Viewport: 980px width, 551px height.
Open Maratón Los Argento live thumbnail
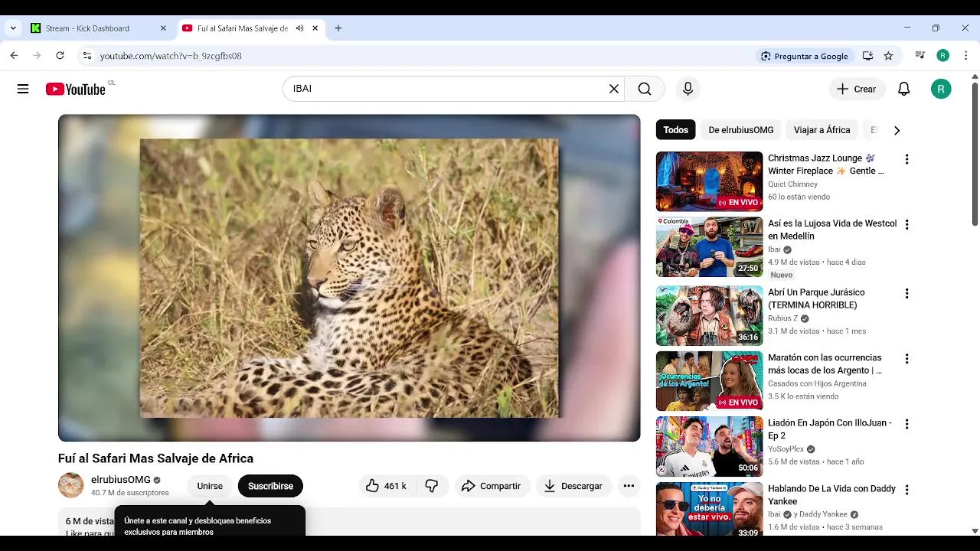tap(710, 381)
